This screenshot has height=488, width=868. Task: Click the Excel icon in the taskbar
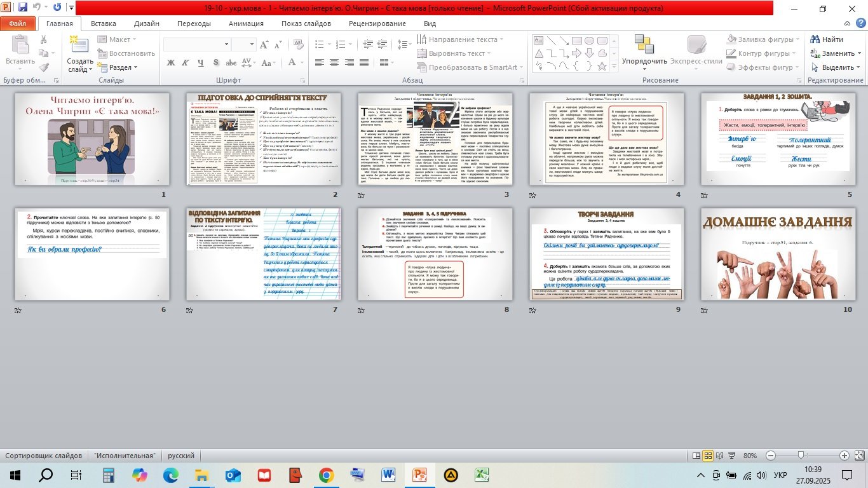tap(482, 475)
